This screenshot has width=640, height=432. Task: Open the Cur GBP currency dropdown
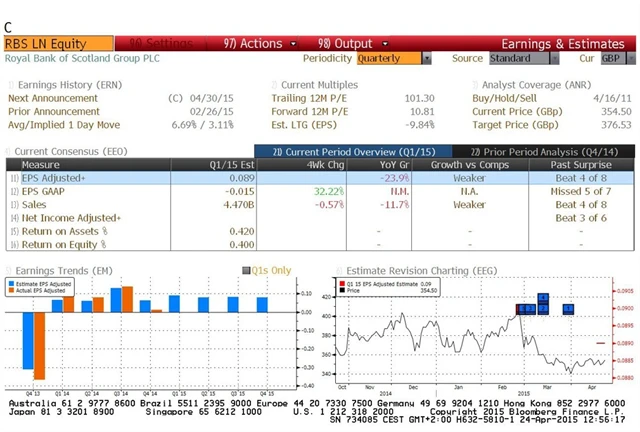(x=611, y=59)
